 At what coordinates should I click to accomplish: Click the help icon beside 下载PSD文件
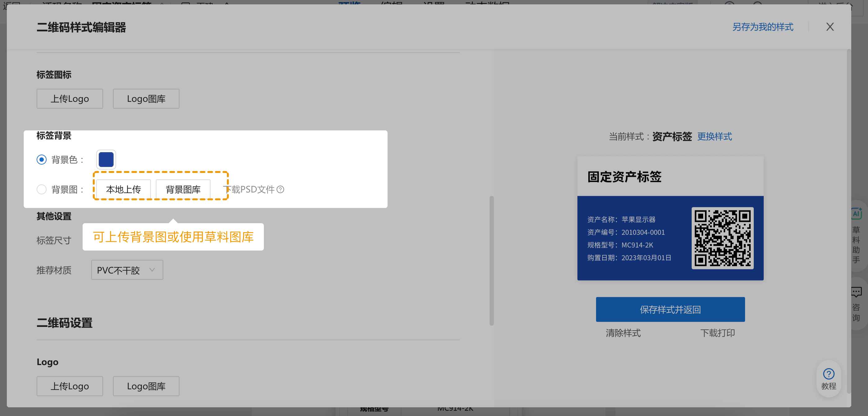click(x=281, y=190)
